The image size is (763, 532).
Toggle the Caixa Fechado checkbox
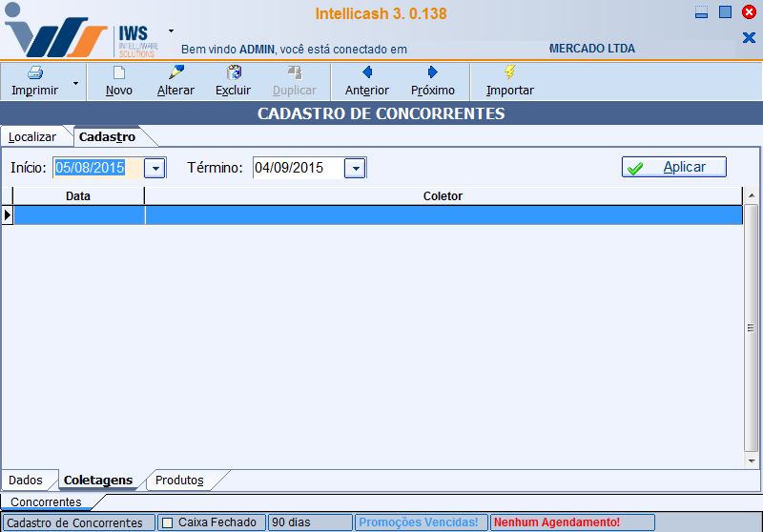coord(168,522)
